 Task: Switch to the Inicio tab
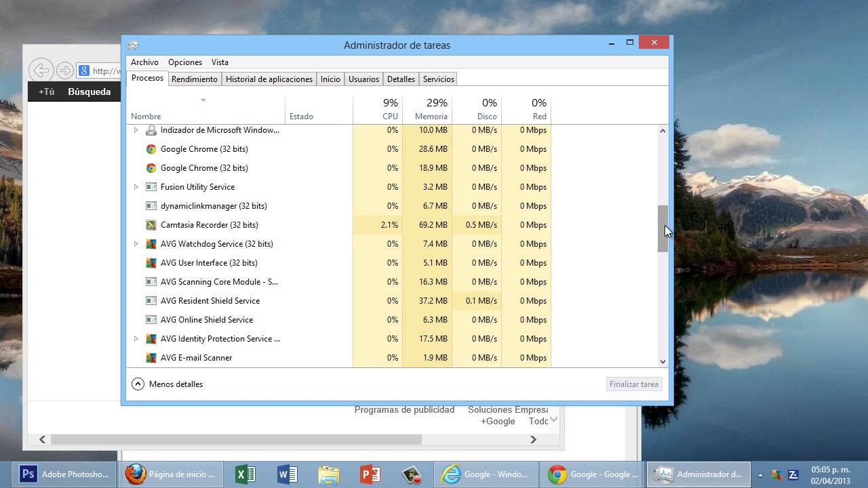pos(330,79)
